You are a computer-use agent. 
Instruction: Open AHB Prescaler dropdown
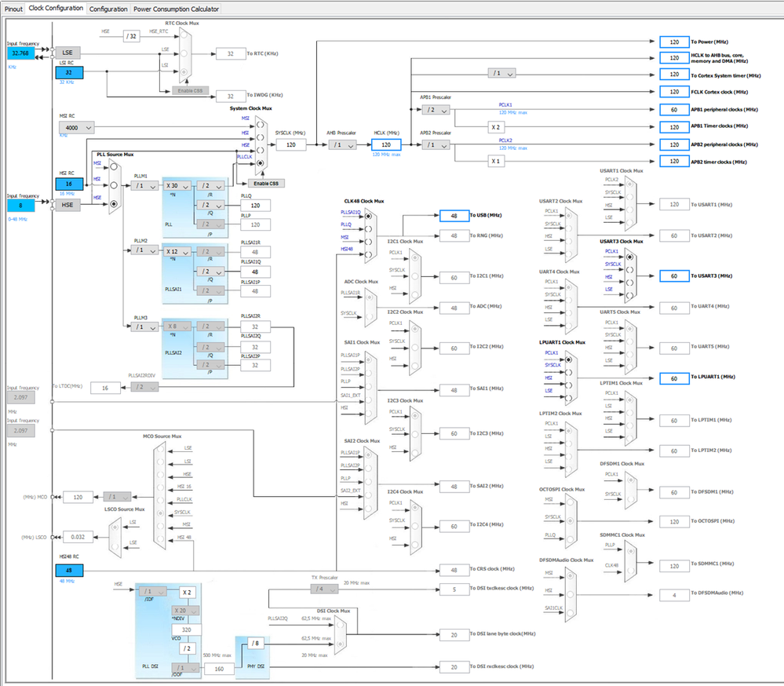(342, 145)
